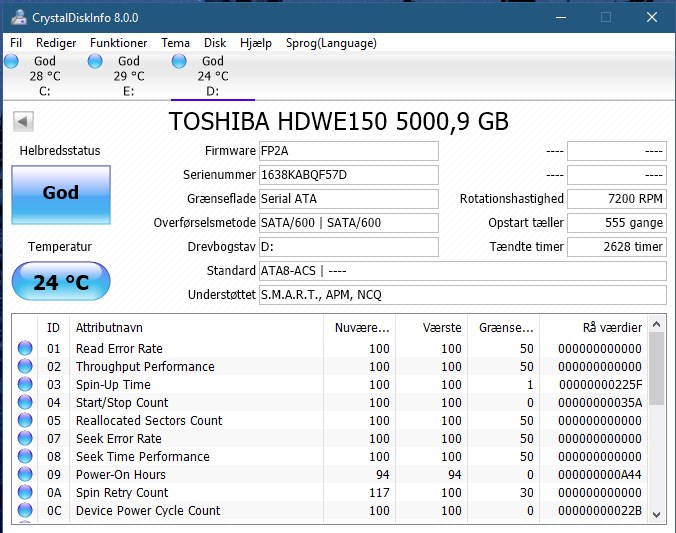Viewport: 676px width, 533px height.
Task: Select drive E: status orb
Action: tap(95, 61)
